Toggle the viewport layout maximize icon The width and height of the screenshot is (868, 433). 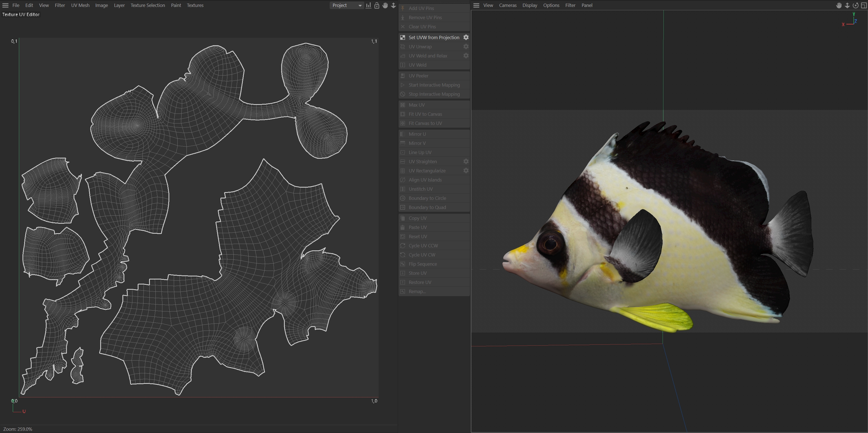864,5
